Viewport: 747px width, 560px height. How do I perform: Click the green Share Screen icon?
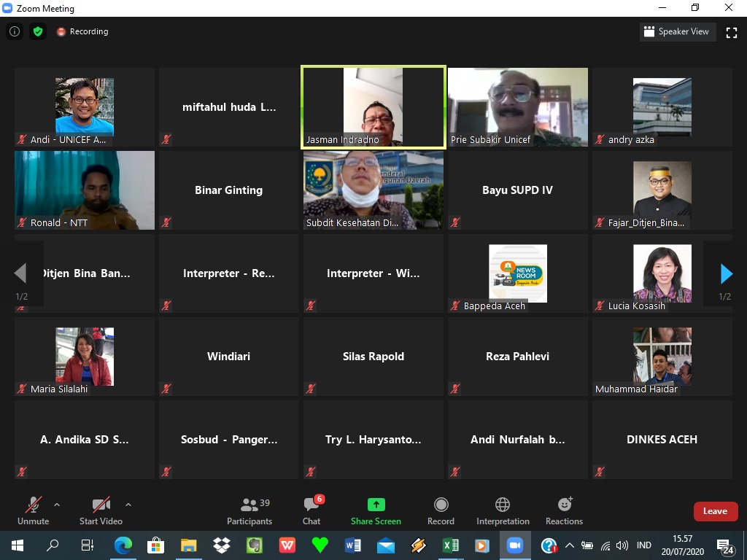click(376, 505)
